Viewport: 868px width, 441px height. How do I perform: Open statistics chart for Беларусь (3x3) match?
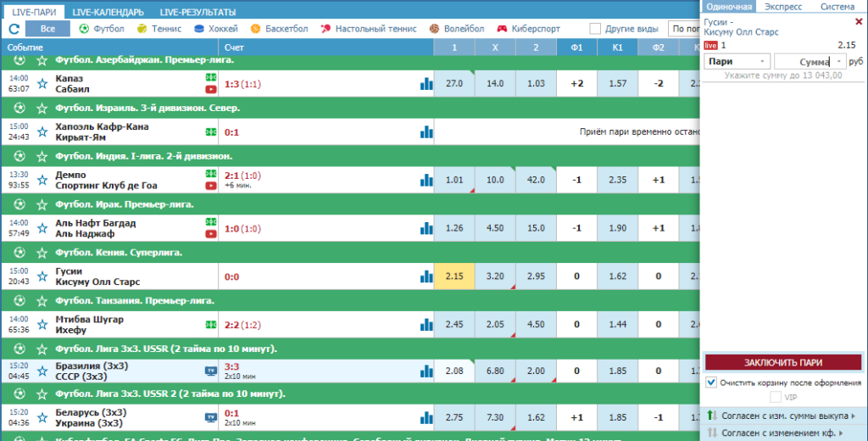tap(426, 418)
